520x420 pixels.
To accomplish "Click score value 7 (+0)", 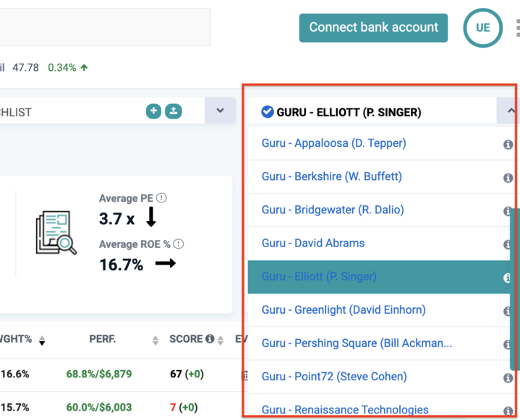I will pyautogui.click(x=184, y=407).
